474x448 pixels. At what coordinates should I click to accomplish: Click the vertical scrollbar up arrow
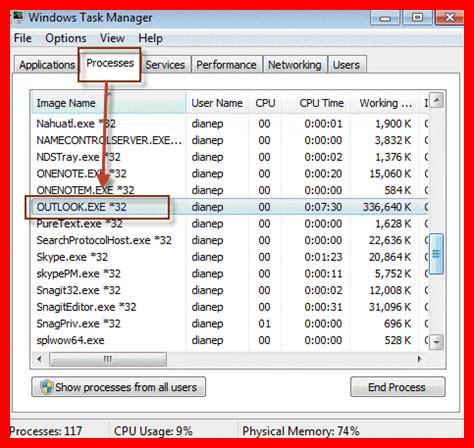coord(436,100)
